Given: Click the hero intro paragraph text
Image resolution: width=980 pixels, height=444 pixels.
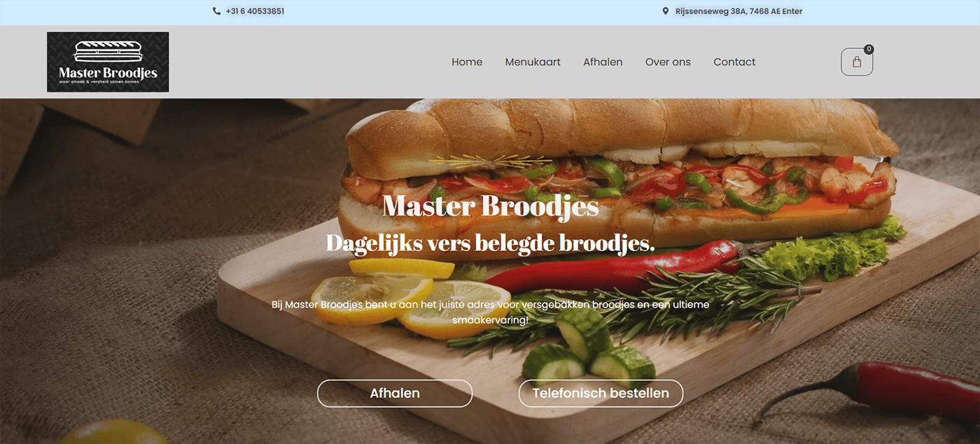Looking at the screenshot, I should [491, 312].
